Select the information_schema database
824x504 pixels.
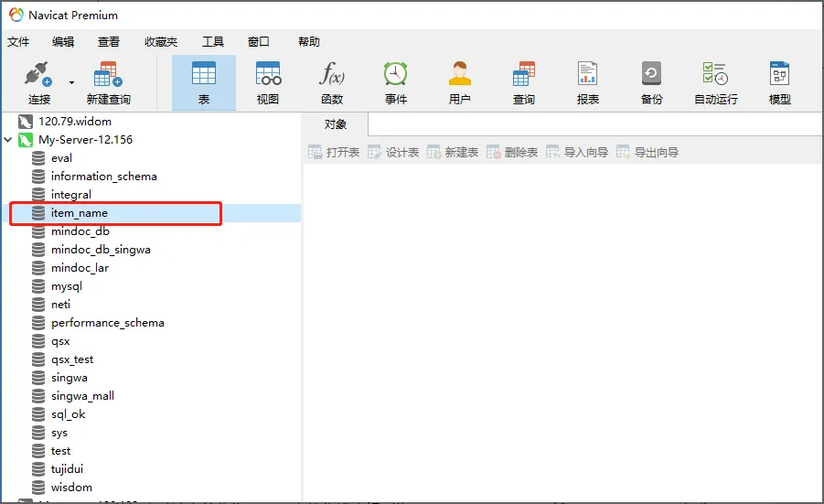[104, 177]
